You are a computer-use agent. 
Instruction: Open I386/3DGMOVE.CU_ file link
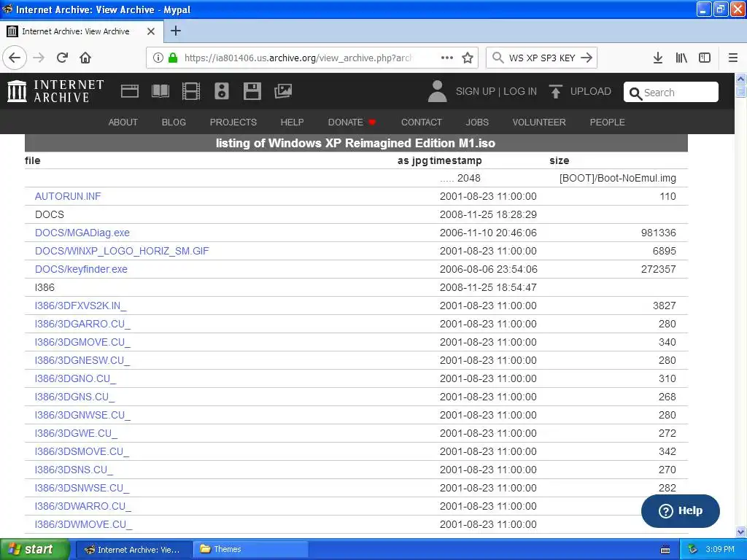[x=82, y=342]
